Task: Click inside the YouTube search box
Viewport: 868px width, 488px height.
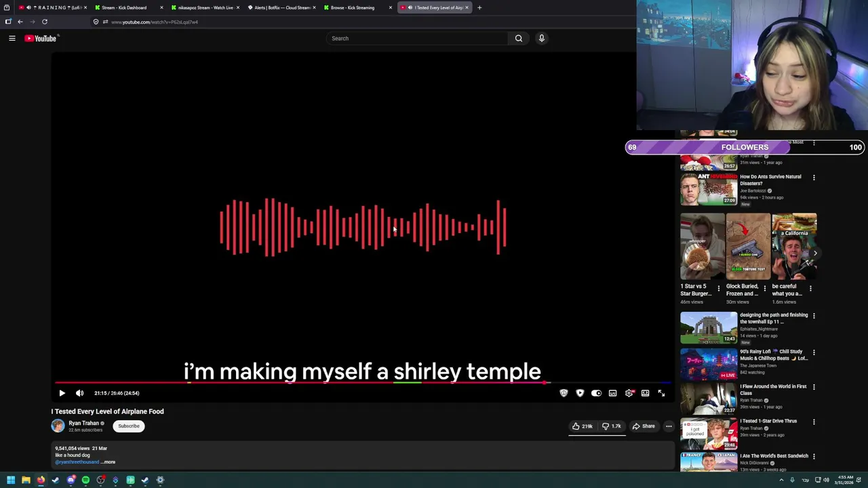Action: point(417,39)
